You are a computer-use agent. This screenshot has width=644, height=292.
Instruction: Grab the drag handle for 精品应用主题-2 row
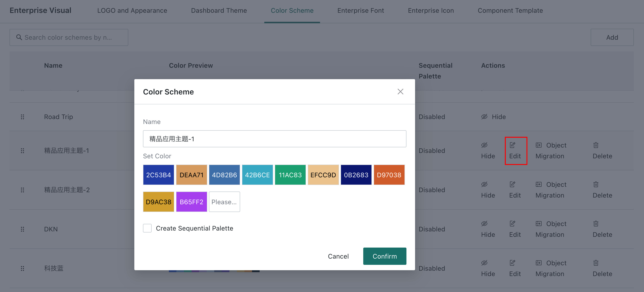pyautogui.click(x=22, y=190)
